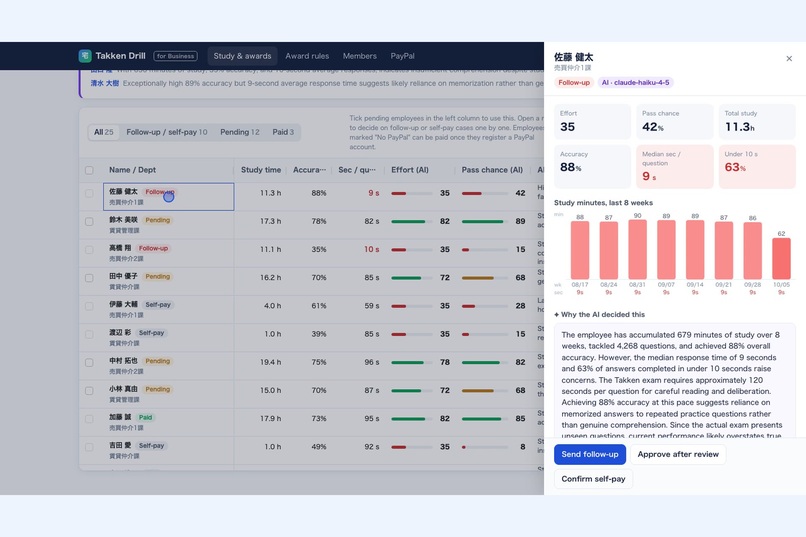
Task: Click the for Business badge
Action: click(175, 56)
